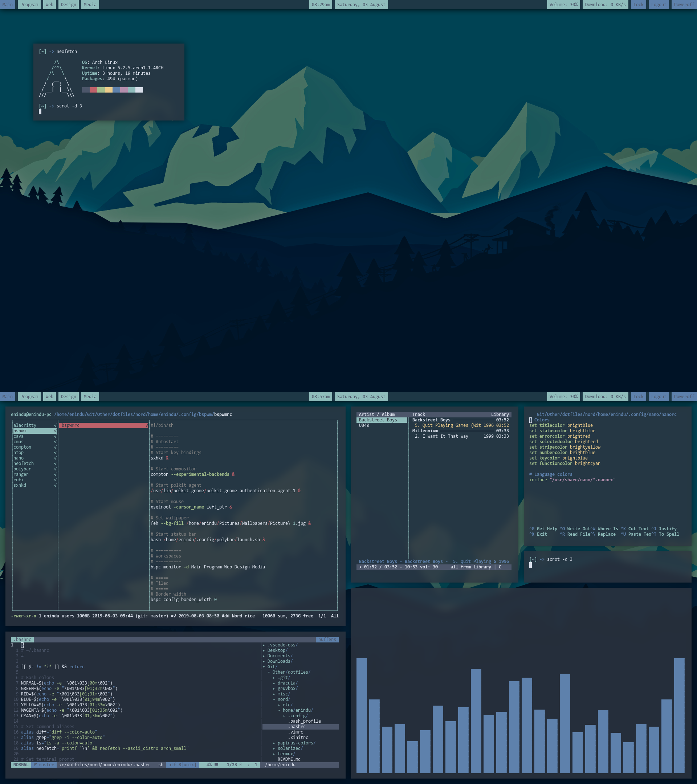
Task: Click the clock display on the polybar
Action: click(x=321, y=396)
